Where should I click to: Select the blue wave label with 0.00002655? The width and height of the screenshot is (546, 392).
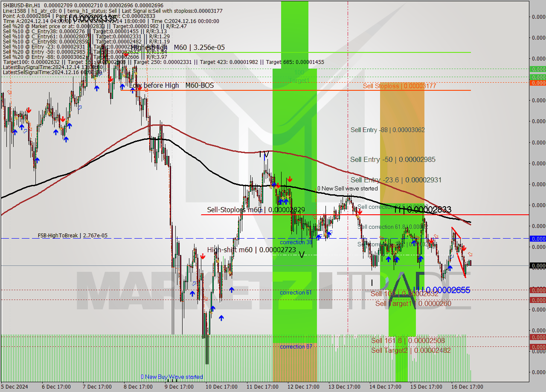[x=442, y=290]
